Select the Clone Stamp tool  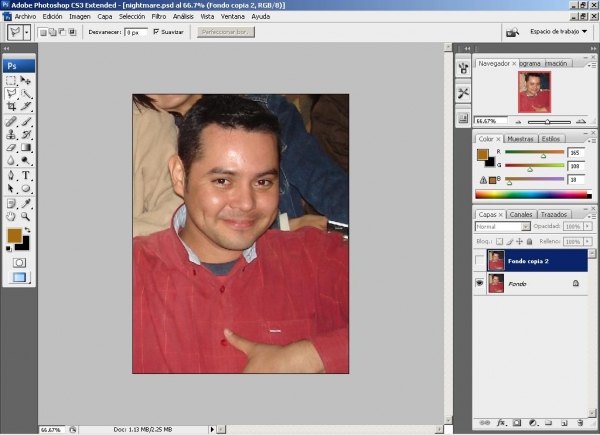tap(11, 135)
